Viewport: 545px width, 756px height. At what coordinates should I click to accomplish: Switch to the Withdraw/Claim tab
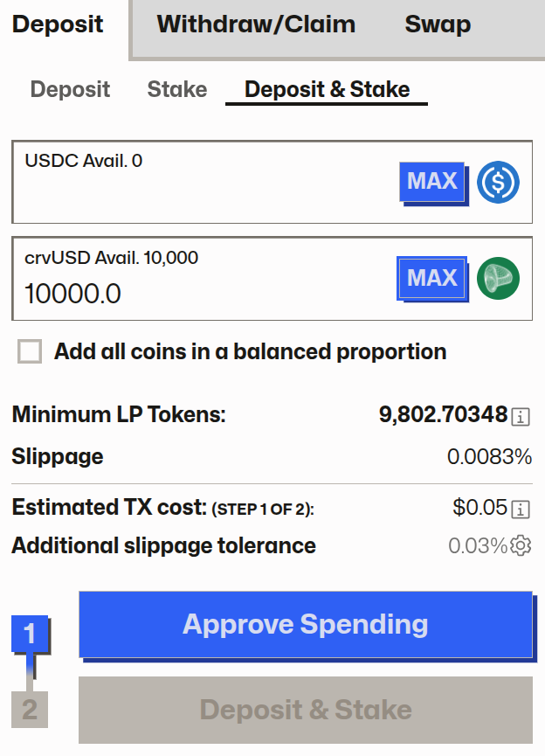[256, 24]
